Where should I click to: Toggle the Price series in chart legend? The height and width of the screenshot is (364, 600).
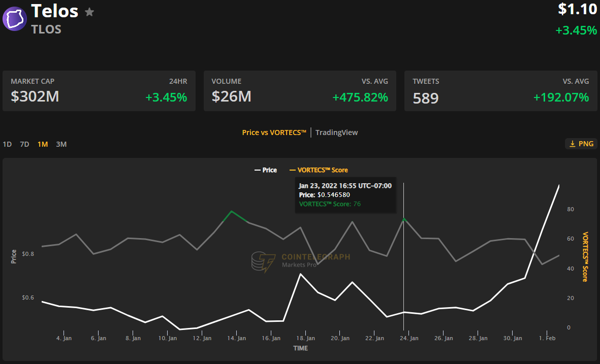pos(265,170)
